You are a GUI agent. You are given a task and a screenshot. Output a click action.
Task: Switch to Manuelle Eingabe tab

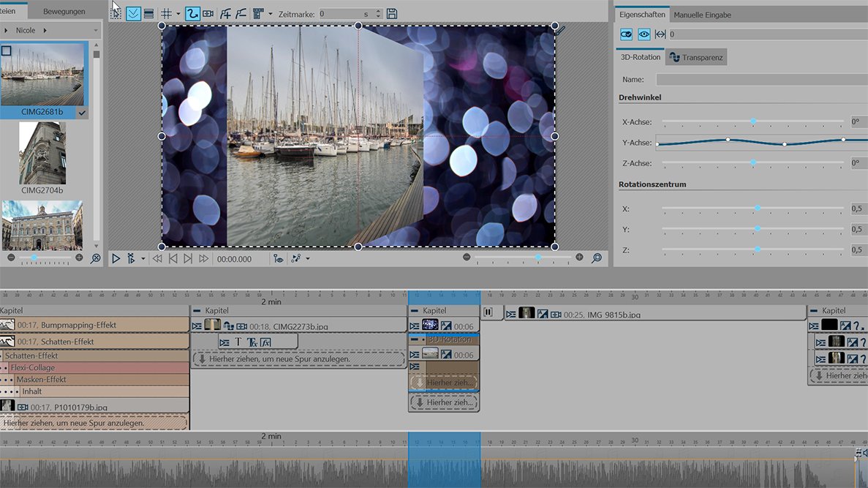coord(702,15)
